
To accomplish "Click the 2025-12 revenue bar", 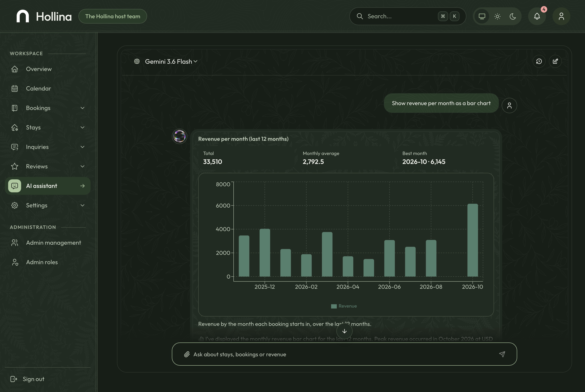I will 265,252.
